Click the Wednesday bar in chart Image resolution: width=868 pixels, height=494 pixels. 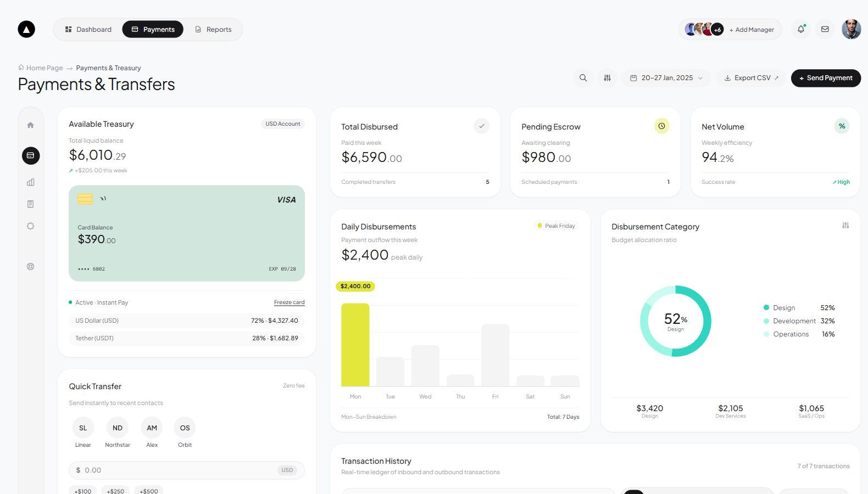pyautogui.click(x=425, y=366)
